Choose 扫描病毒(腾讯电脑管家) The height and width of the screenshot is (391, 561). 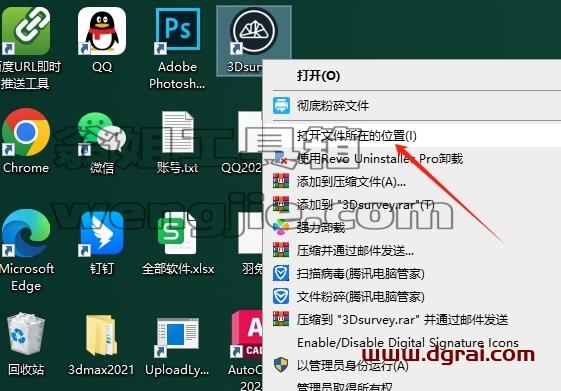click(411, 274)
